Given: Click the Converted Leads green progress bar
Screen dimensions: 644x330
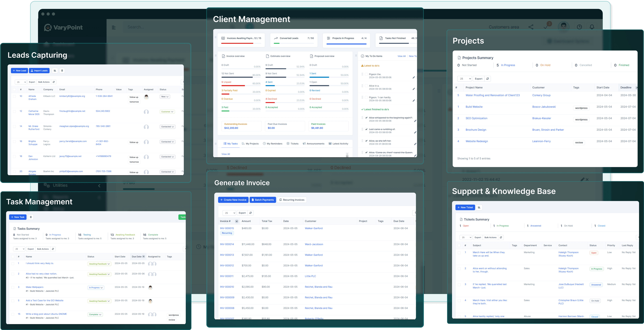Looking at the screenshot, I should coord(276,43).
